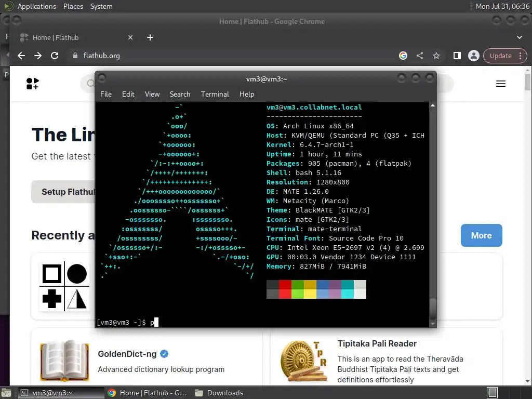This screenshot has width=532, height=399.
Task: Click the blue More button
Action: click(482, 235)
